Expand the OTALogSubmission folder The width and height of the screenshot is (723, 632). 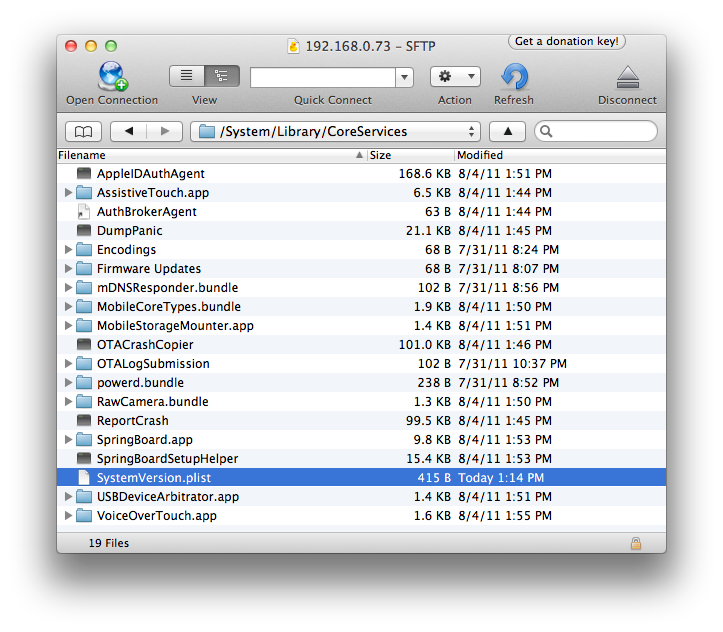click(68, 364)
